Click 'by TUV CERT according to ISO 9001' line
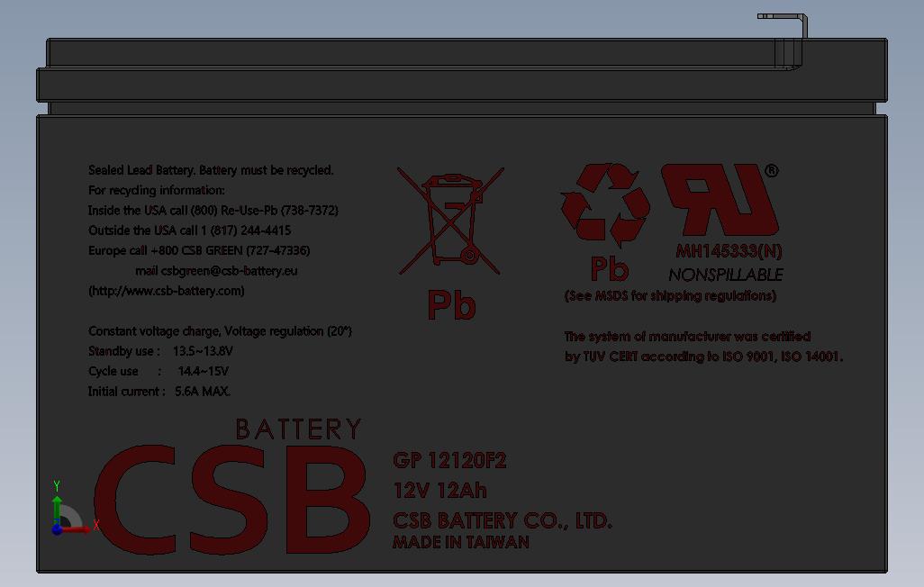Image resolution: width=924 pixels, height=587 pixels. [703, 357]
